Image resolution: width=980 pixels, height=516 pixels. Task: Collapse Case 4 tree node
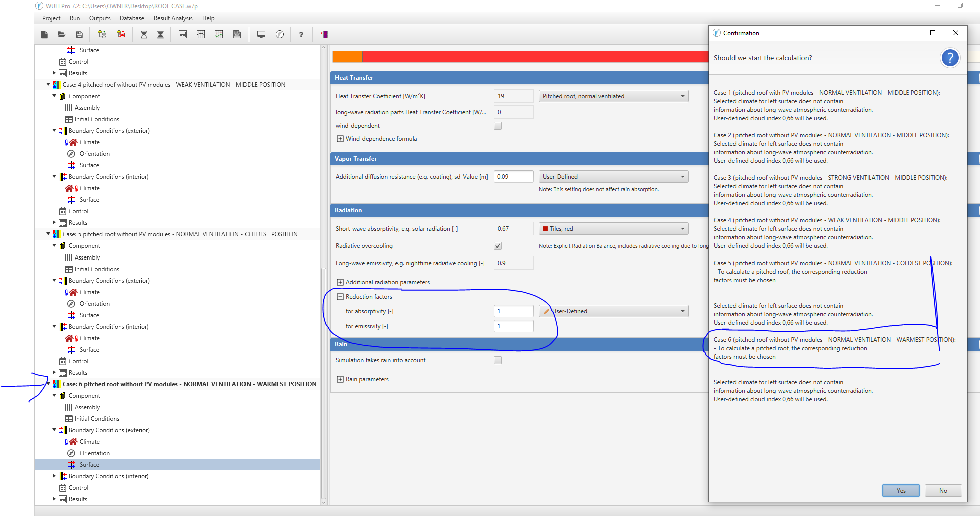(x=48, y=85)
